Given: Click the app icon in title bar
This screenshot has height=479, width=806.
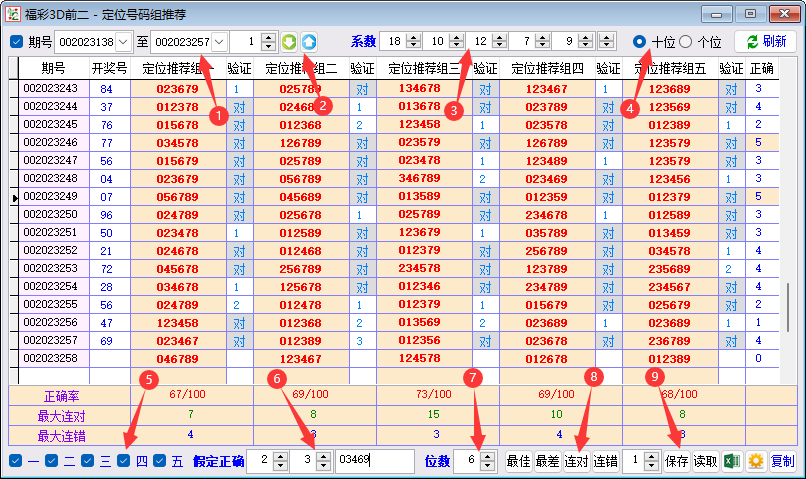Looking at the screenshot, I should 12,13.
